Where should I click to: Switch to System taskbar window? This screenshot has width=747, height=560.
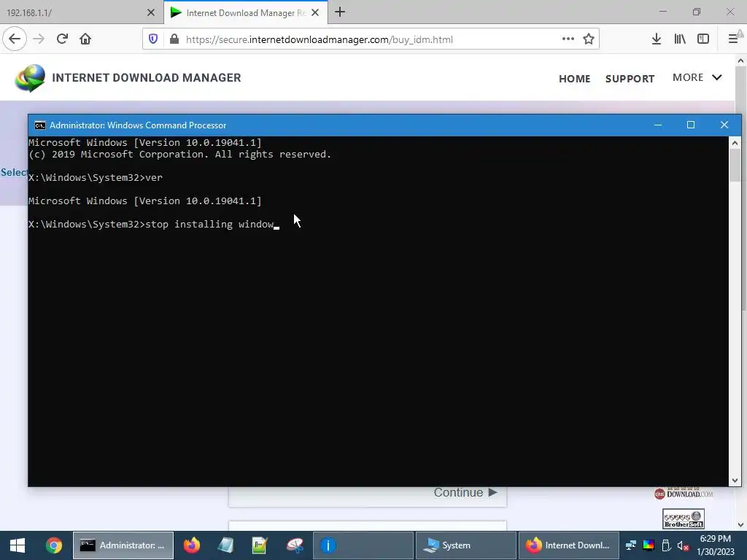pos(466,545)
